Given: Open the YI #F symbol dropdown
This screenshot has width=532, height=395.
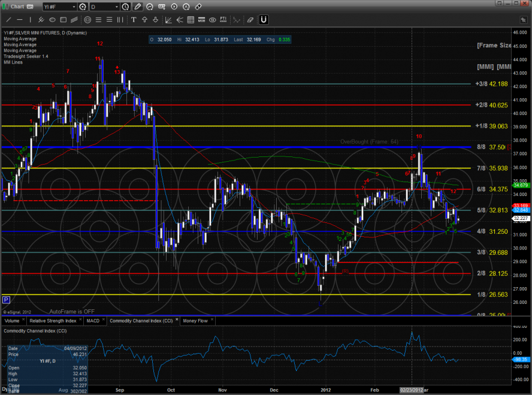Looking at the screenshot, I should pyautogui.click(x=74, y=7).
